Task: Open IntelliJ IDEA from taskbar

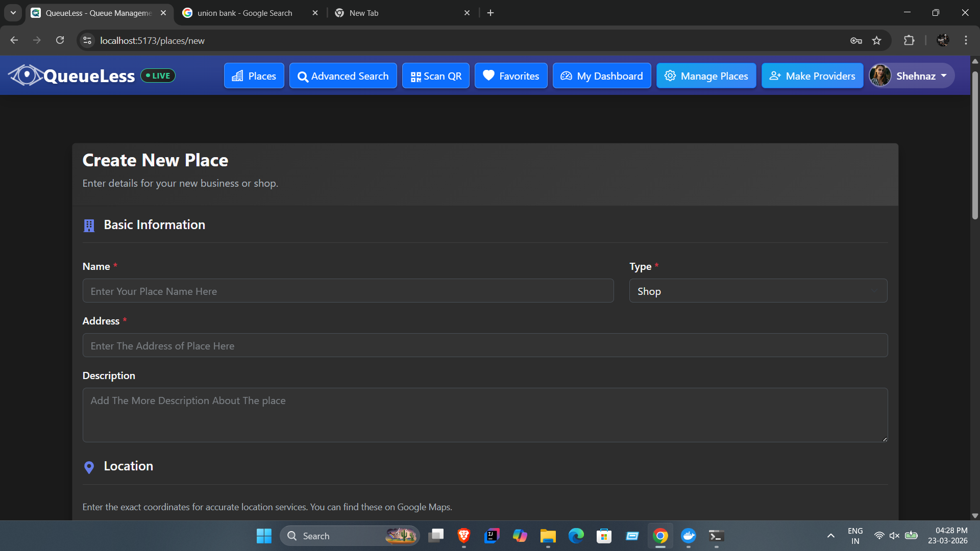Action: 492,536
